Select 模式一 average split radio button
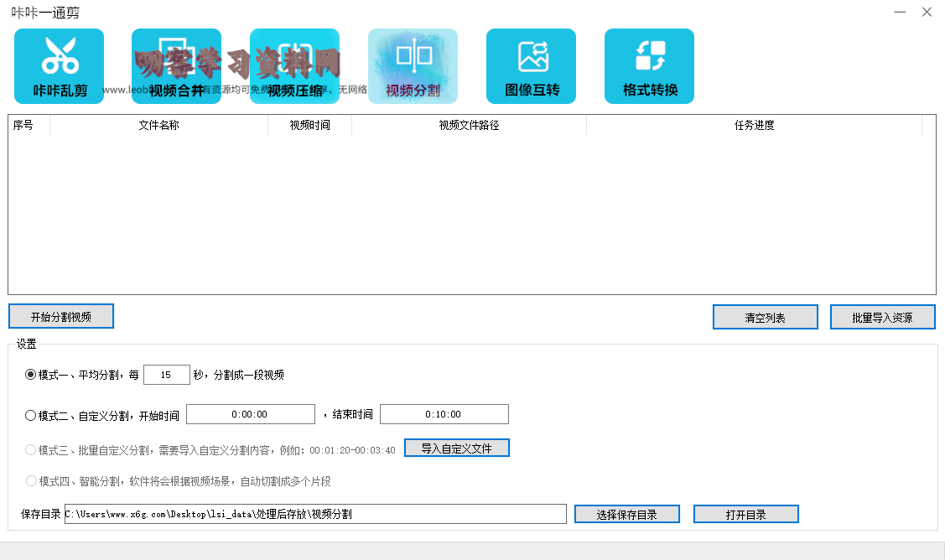 [x=31, y=375]
